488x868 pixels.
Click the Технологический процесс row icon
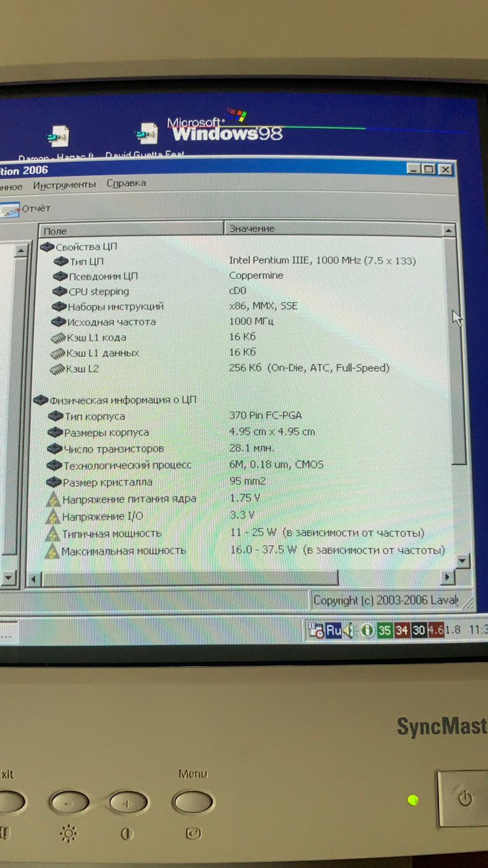[54, 465]
